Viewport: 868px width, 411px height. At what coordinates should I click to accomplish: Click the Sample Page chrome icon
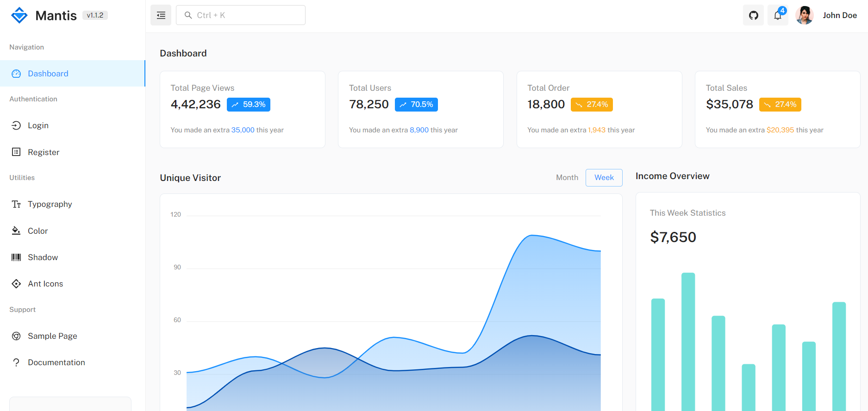pyautogui.click(x=16, y=336)
